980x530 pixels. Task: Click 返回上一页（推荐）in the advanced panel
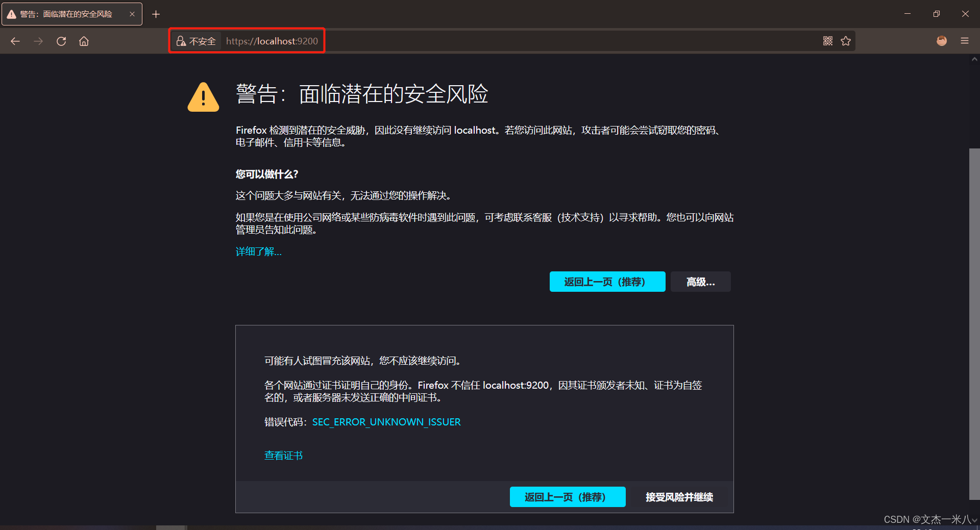(x=568, y=497)
